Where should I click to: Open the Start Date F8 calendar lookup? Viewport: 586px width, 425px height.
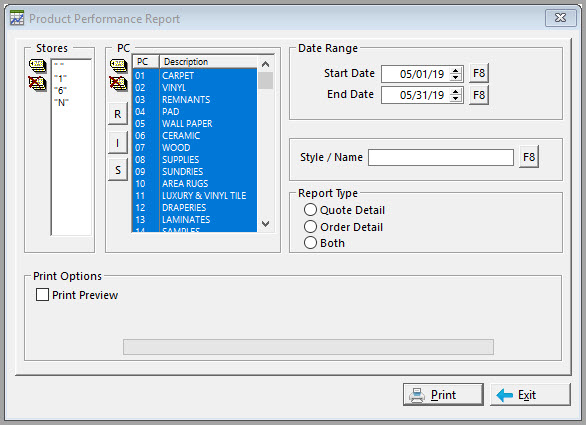point(479,73)
